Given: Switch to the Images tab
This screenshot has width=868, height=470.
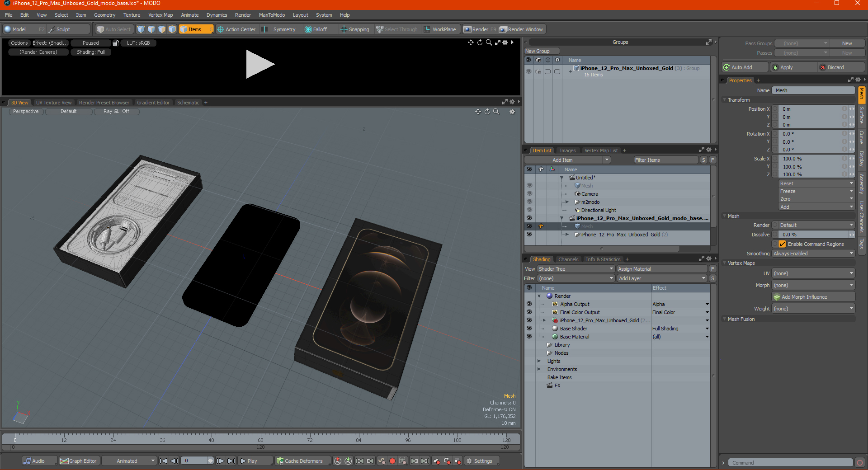Looking at the screenshot, I should click(x=567, y=150).
